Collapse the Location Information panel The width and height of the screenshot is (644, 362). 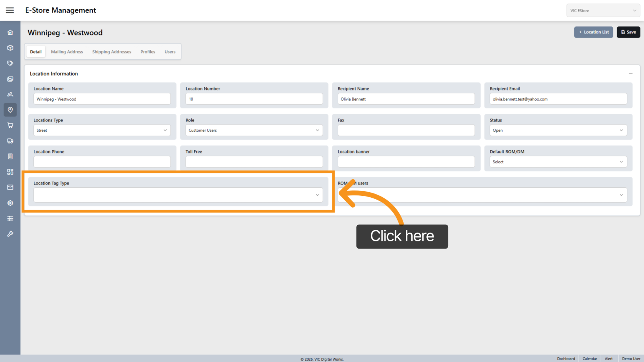[x=630, y=74]
